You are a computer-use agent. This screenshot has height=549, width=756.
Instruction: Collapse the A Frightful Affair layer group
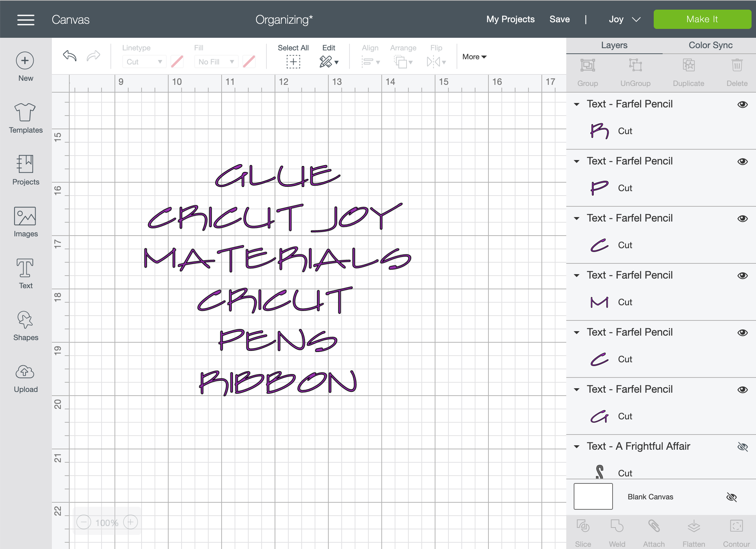(x=577, y=447)
